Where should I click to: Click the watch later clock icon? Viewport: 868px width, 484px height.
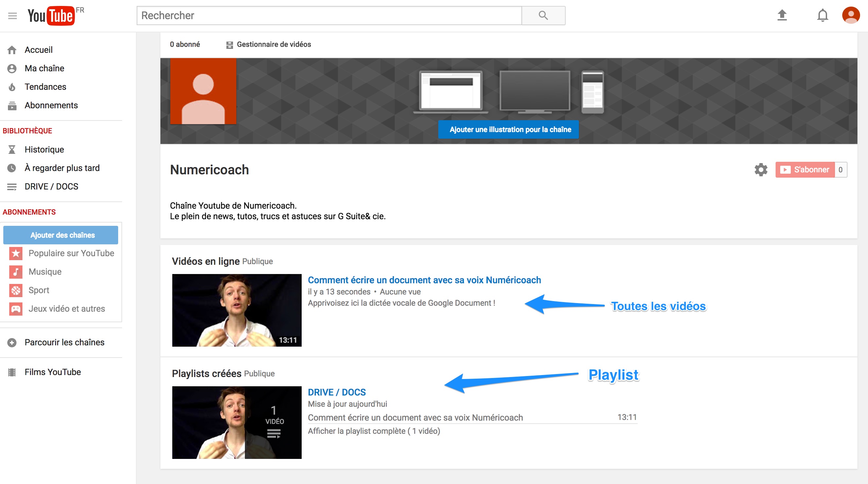coord(12,168)
